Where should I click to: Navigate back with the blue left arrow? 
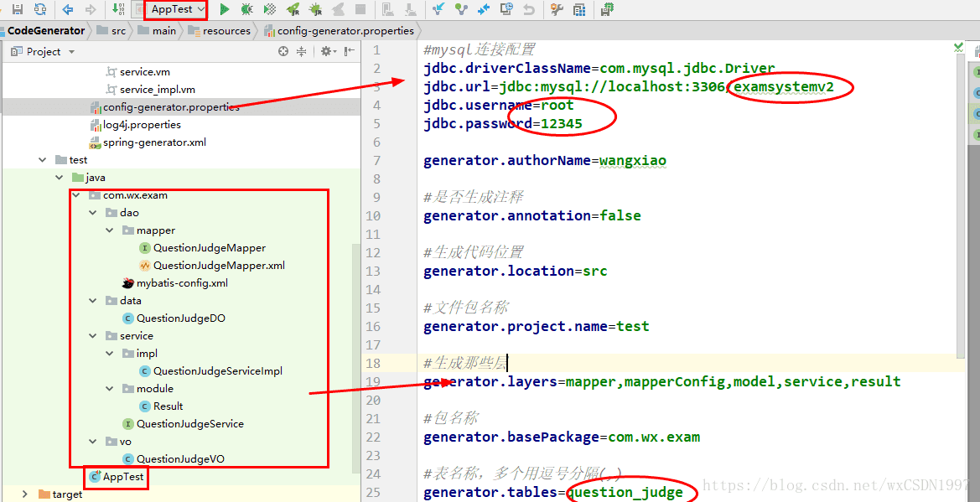tap(68, 8)
